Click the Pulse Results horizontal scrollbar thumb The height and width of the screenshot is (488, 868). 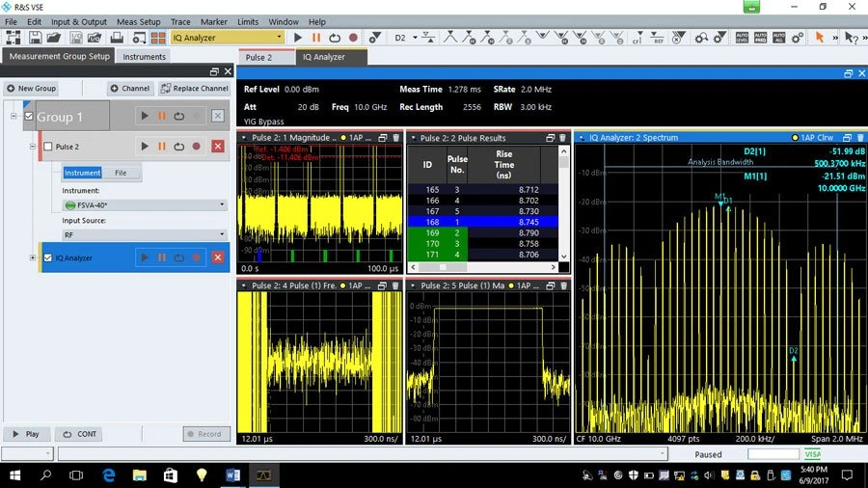(x=443, y=267)
